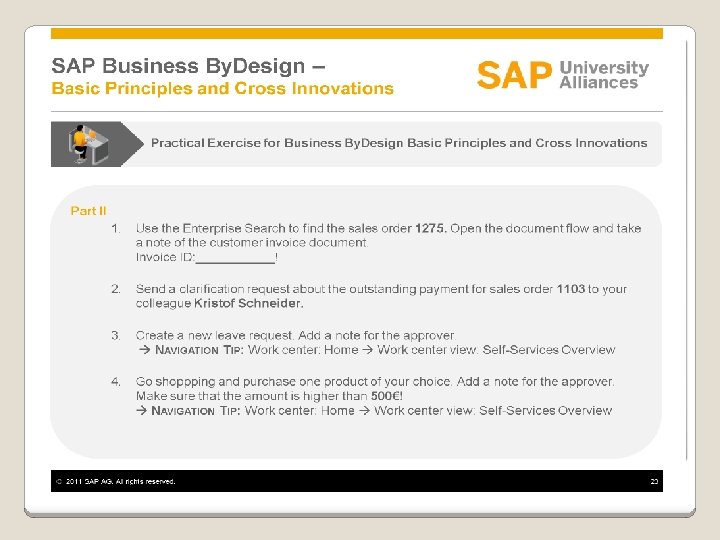This screenshot has width=720, height=540.
Task: Select subtitle 'Basic Principles and Cross Innovations'
Action: point(222,88)
